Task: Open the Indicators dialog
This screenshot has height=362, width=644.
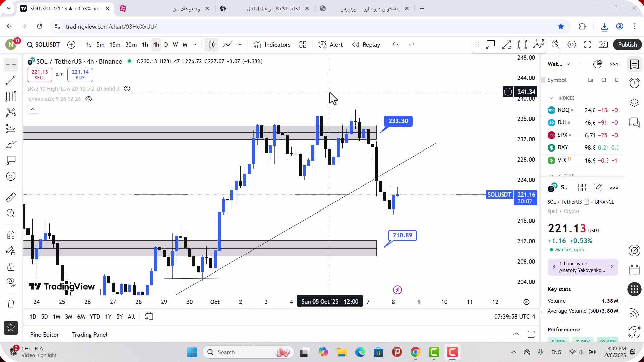Action: [272, 45]
